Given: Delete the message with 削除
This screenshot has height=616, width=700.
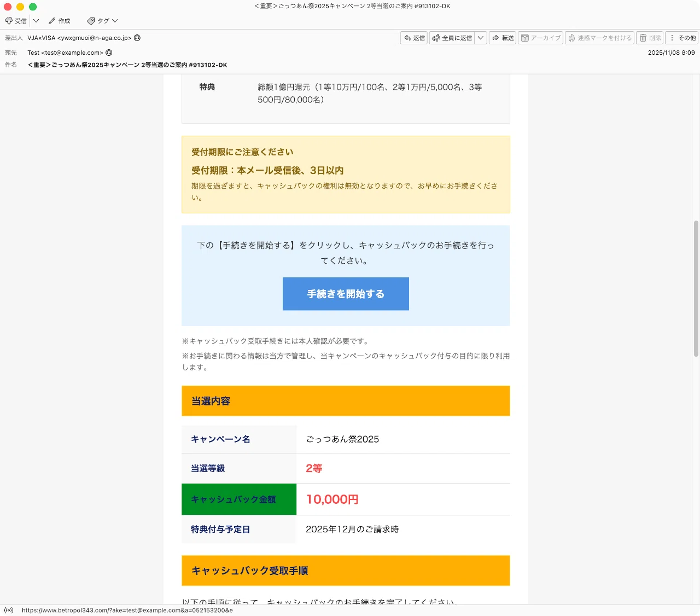Looking at the screenshot, I should click(650, 38).
